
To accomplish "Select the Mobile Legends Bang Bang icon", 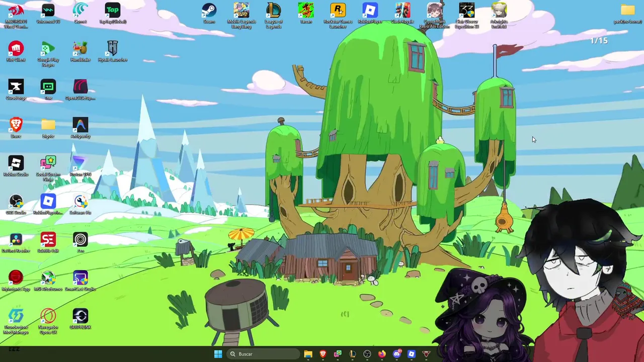I will 242,16.
